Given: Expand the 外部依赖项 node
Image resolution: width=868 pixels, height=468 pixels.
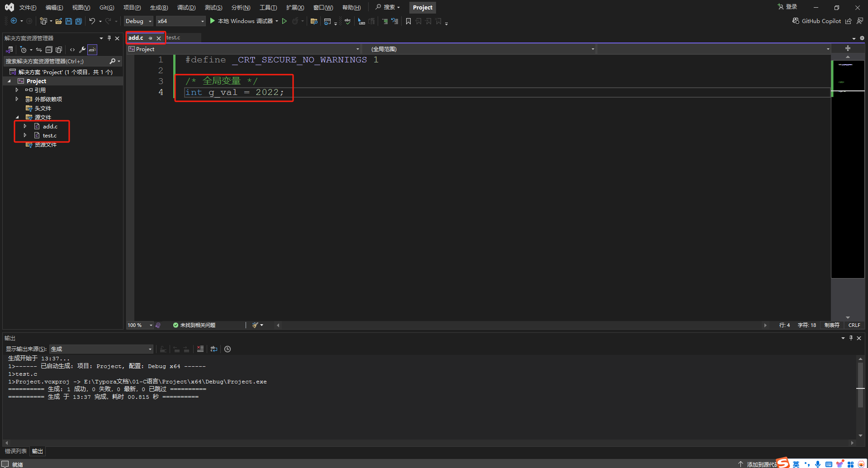Looking at the screenshot, I should [17, 99].
